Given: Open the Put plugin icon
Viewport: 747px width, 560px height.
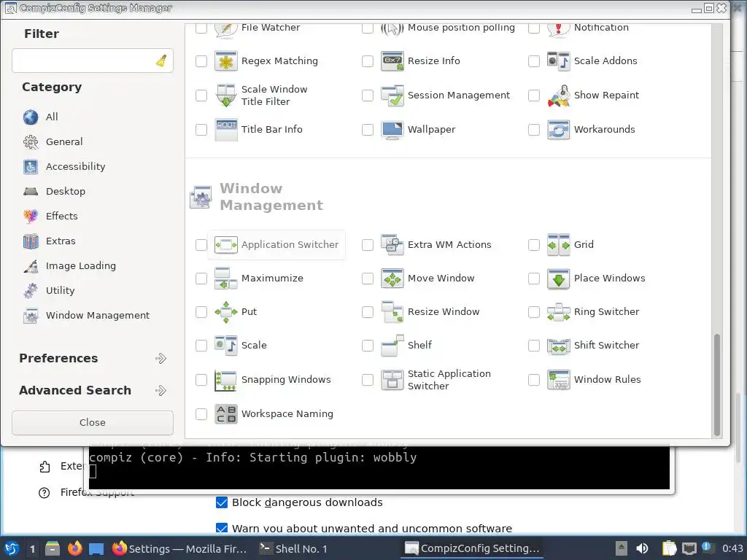Looking at the screenshot, I should click(226, 312).
